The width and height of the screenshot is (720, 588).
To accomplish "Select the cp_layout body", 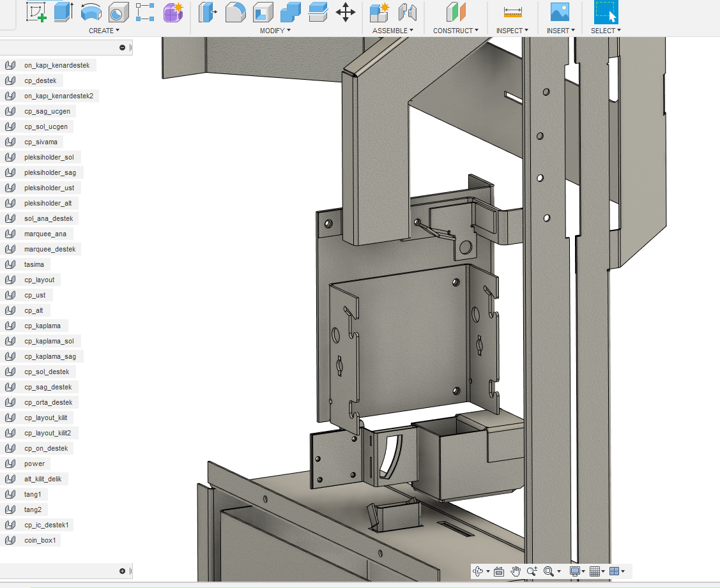I will coord(40,280).
